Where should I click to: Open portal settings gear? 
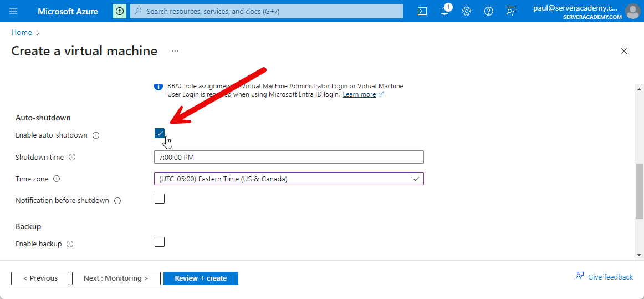click(x=467, y=11)
